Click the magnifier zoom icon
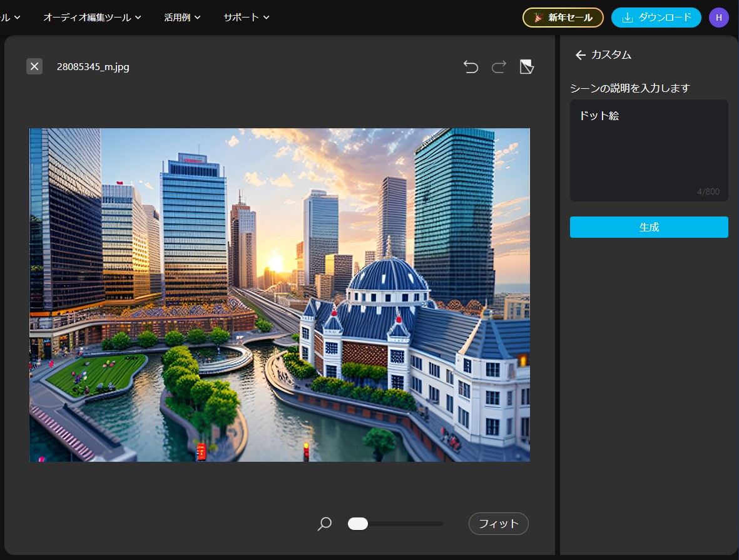Image resolution: width=739 pixels, height=560 pixels. pos(325,524)
